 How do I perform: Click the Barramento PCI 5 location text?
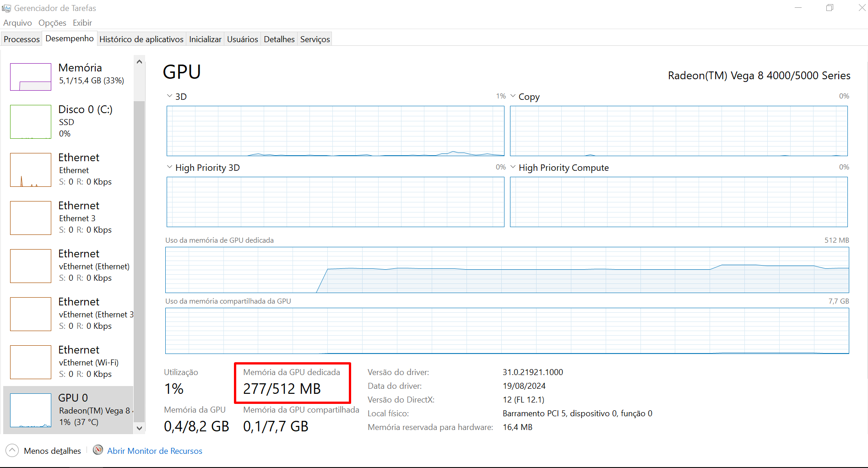(577, 414)
